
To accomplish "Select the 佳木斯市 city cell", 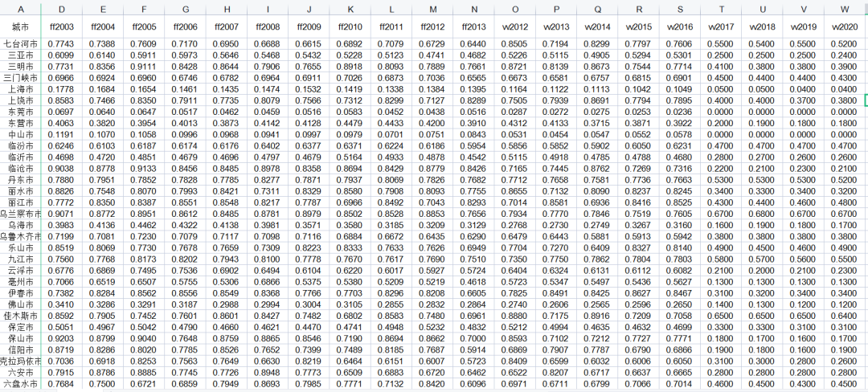I will coord(20,316).
